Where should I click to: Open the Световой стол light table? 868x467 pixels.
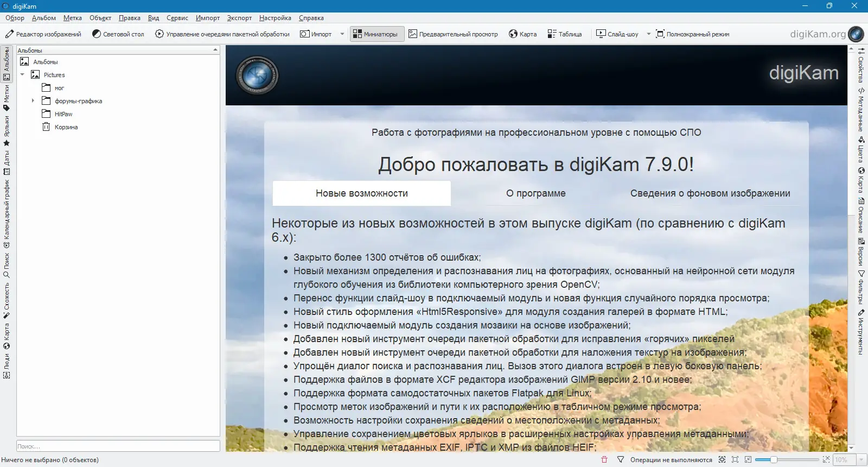(x=118, y=34)
